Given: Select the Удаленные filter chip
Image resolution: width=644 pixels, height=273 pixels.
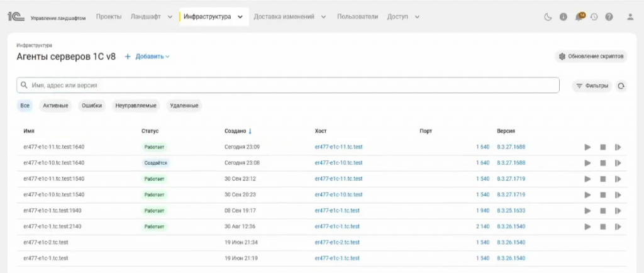Looking at the screenshot, I should tap(184, 106).
